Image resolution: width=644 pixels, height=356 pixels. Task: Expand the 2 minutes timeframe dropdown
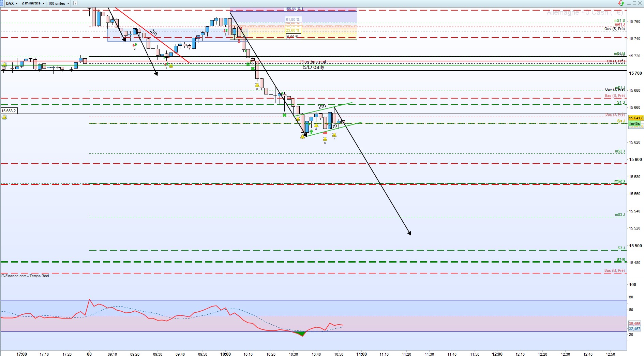(33, 3)
